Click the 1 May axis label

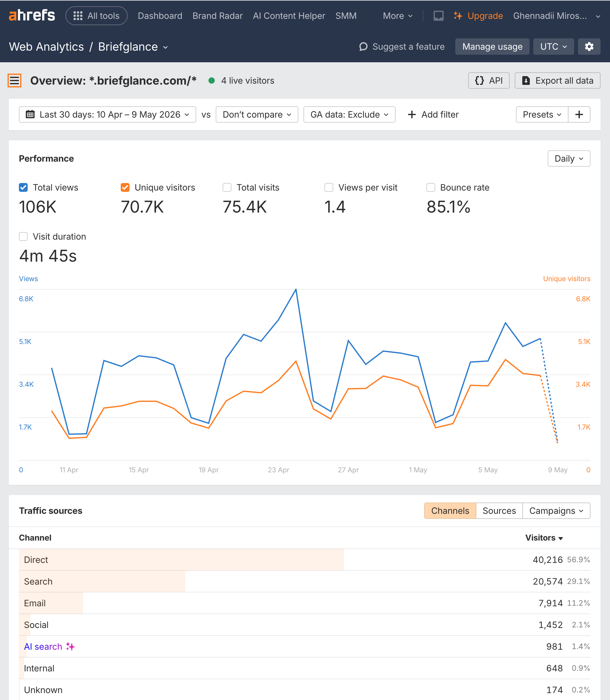point(418,470)
